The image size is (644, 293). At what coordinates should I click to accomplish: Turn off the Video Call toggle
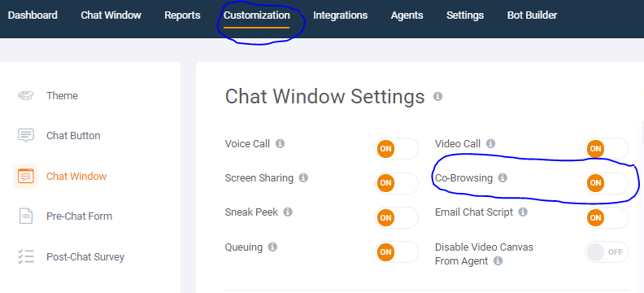(x=607, y=149)
